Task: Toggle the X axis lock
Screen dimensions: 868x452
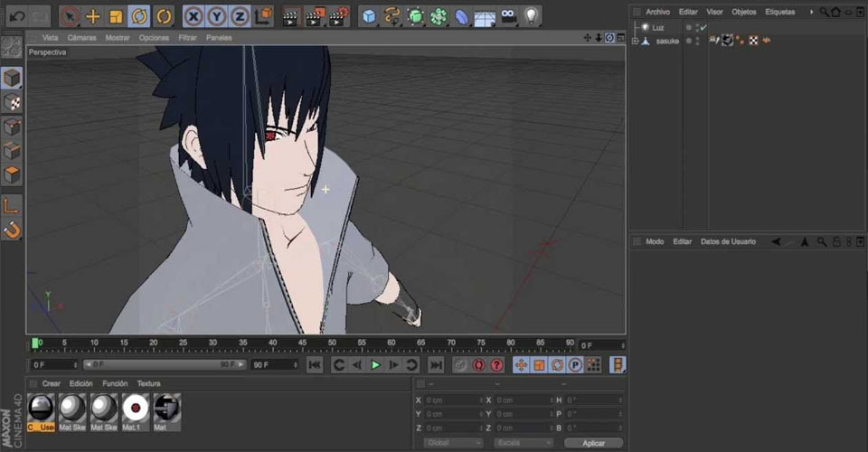Action: 193,16
